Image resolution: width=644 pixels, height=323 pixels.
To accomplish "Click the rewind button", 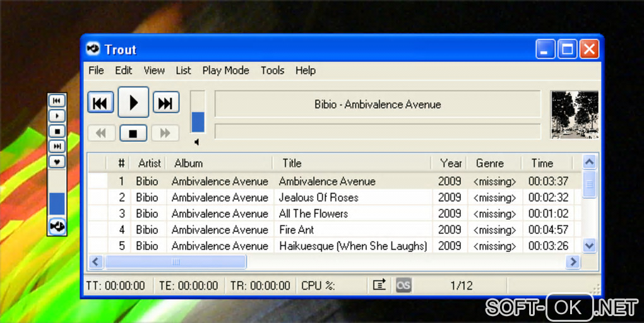I will pyautogui.click(x=101, y=133).
